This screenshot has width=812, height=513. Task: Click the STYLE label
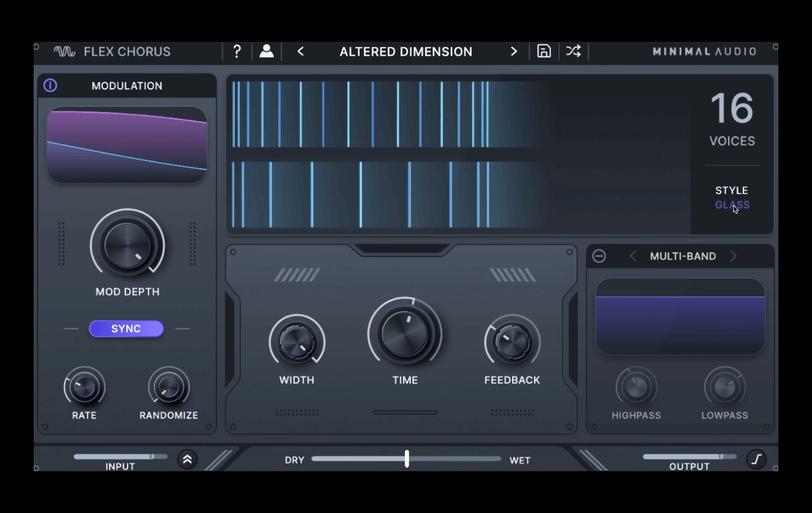731,190
